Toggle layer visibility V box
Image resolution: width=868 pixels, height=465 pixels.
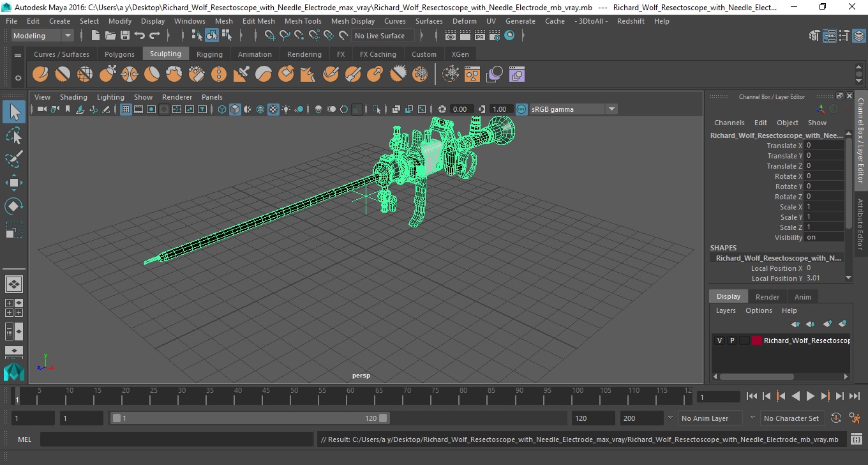719,340
